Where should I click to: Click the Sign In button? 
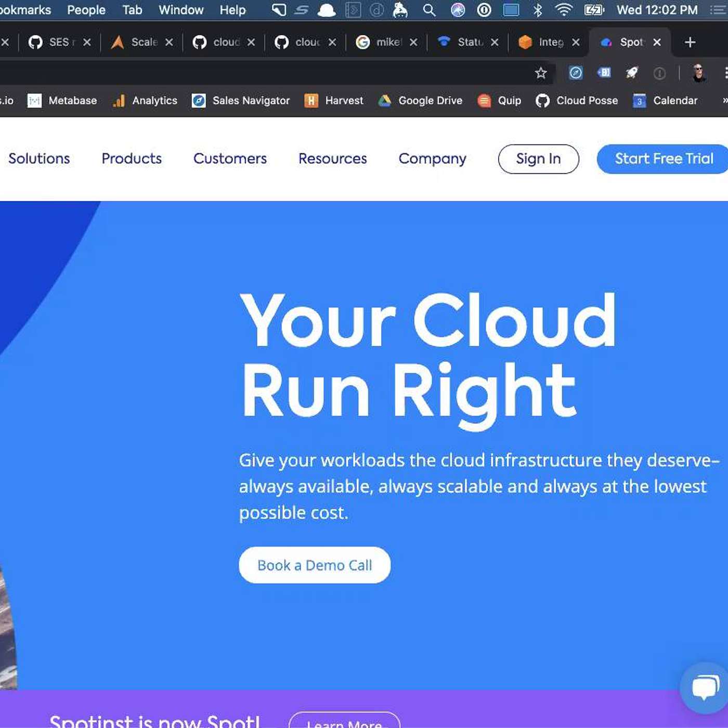pyautogui.click(x=538, y=159)
